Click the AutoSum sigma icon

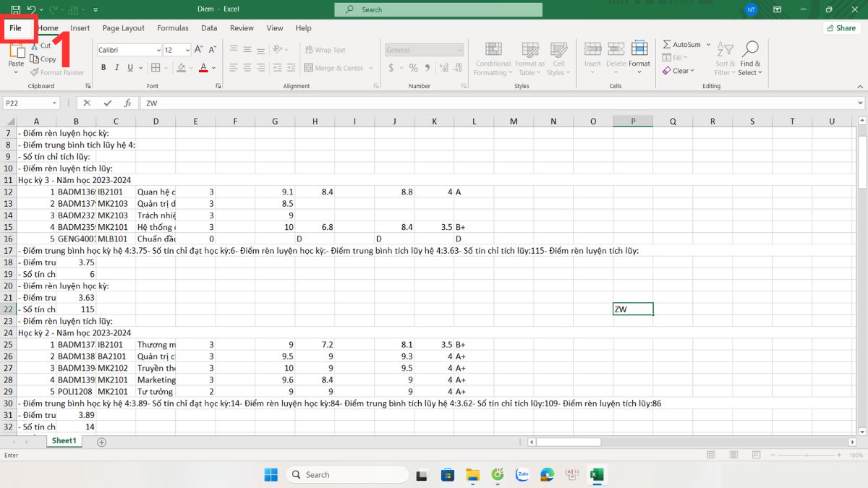pyautogui.click(x=667, y=45)
